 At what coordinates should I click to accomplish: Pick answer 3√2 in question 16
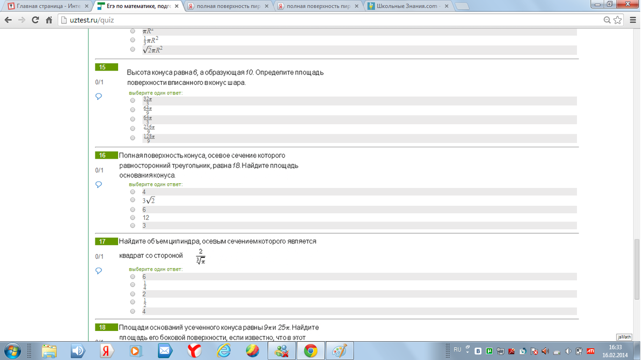click(133, 200)
